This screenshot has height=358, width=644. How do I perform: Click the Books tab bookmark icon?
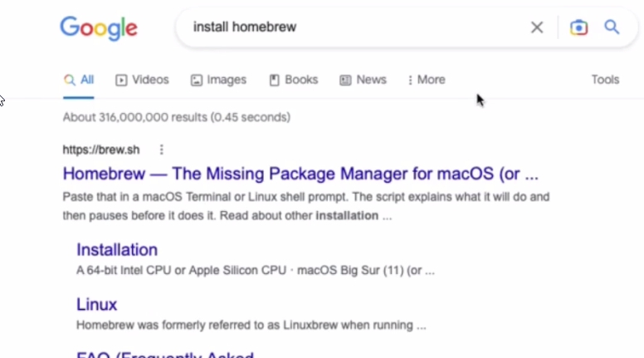click(x=274, y=80)
